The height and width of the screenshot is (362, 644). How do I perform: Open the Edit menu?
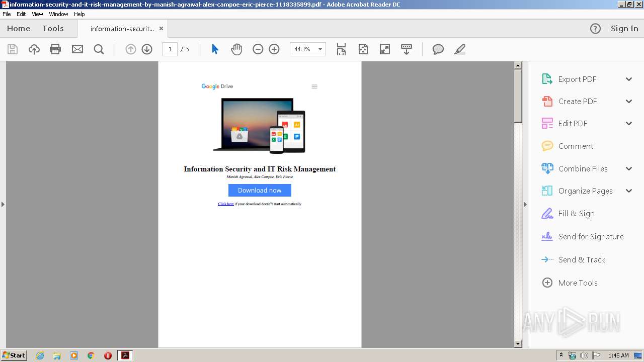point(21,14)
